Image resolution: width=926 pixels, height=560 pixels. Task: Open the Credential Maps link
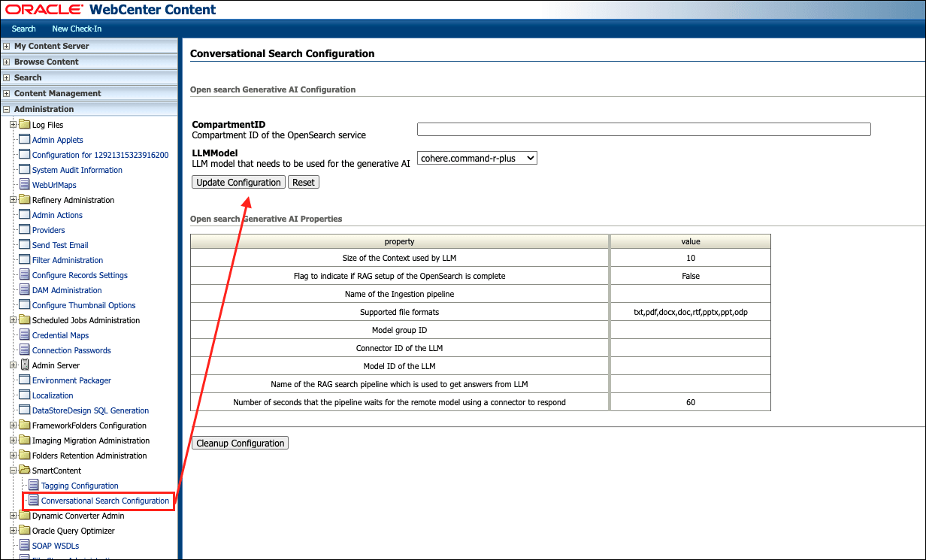tap(60, 335)
